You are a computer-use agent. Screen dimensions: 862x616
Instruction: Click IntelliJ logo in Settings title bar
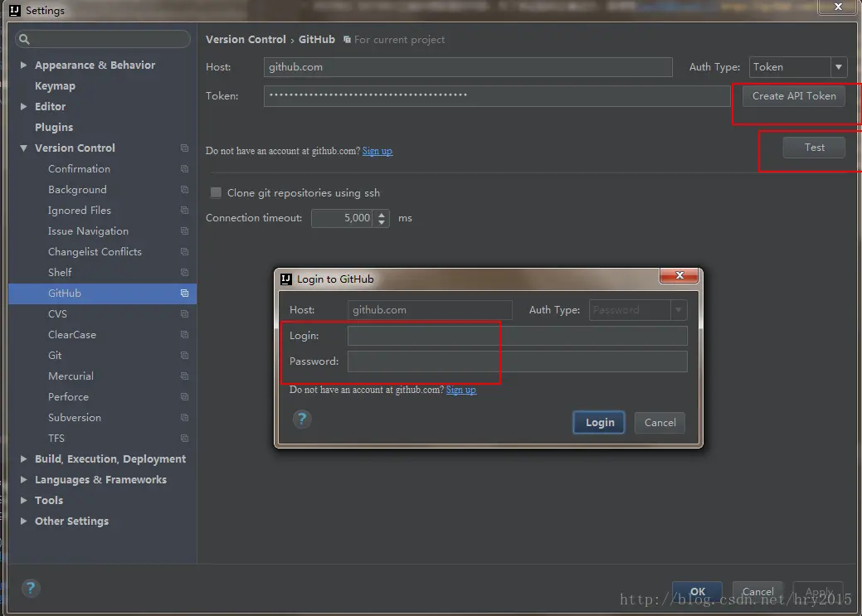[x=15, y=11]
